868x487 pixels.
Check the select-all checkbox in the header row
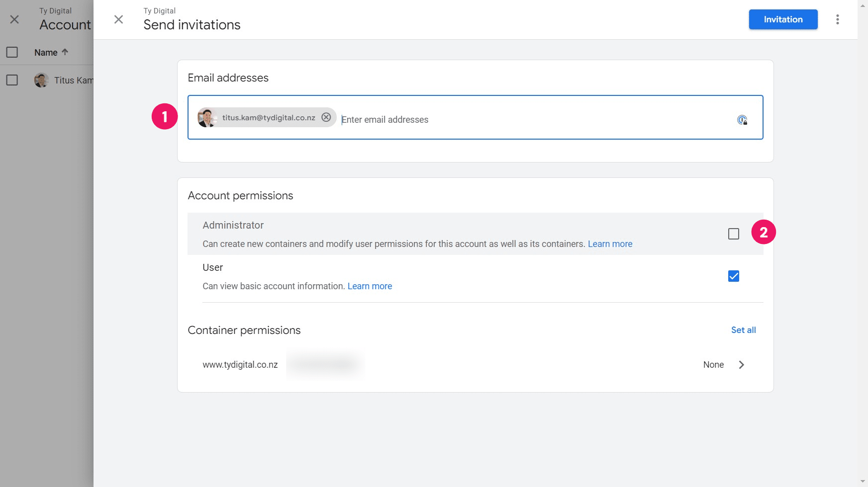click(12, 52)
